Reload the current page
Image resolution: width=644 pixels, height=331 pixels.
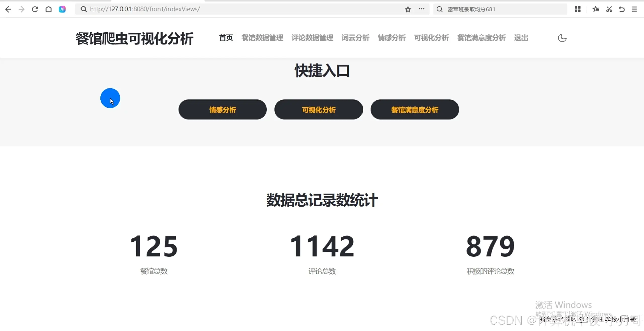(35, 9)
